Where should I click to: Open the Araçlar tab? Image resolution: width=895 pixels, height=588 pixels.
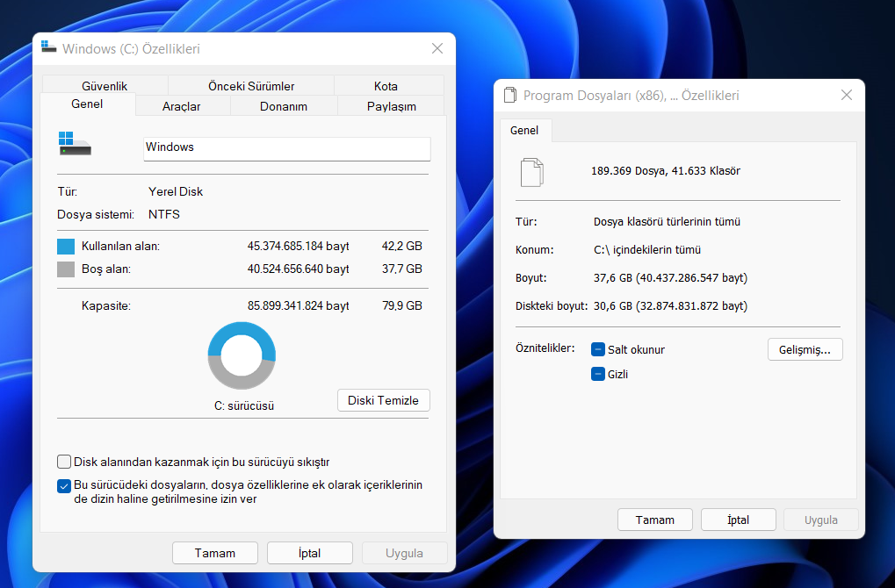click(182, 106)
